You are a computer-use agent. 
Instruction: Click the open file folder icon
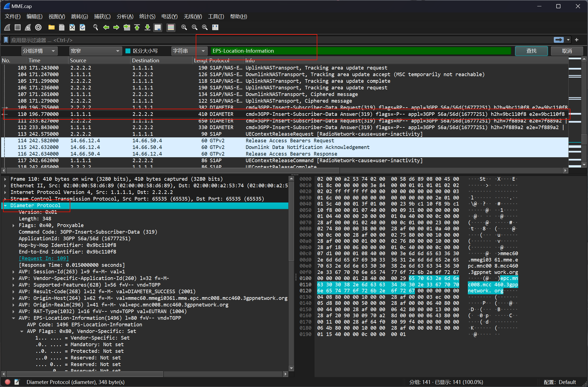pos(51,27)
